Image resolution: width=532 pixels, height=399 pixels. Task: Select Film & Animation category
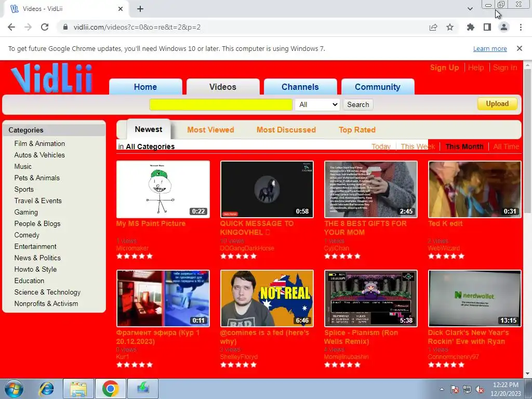[x=39, y=143]
